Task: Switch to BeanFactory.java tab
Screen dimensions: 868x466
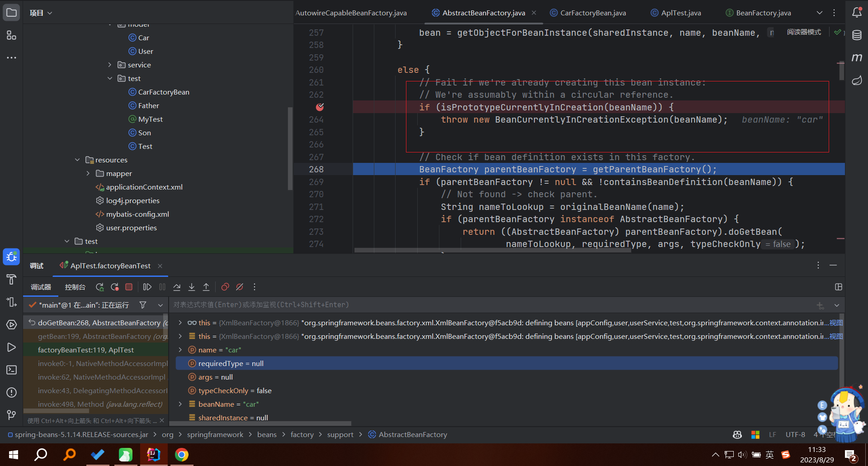Action: point(758,13)
